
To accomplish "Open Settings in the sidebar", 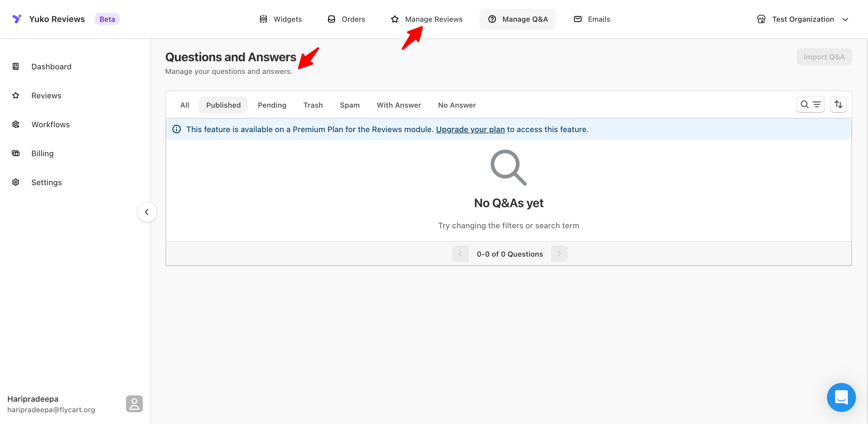I will [x=46, y=182].
